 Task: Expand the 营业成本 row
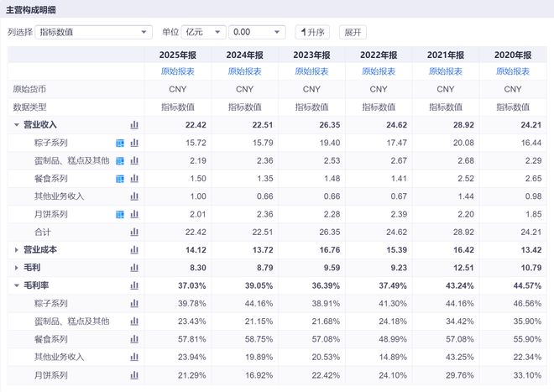point(16,250)
